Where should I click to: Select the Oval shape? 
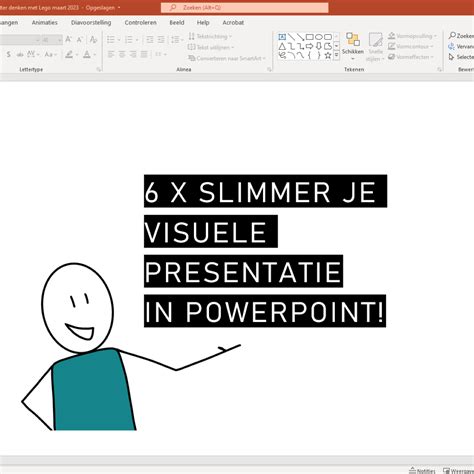tap(319, 37)
